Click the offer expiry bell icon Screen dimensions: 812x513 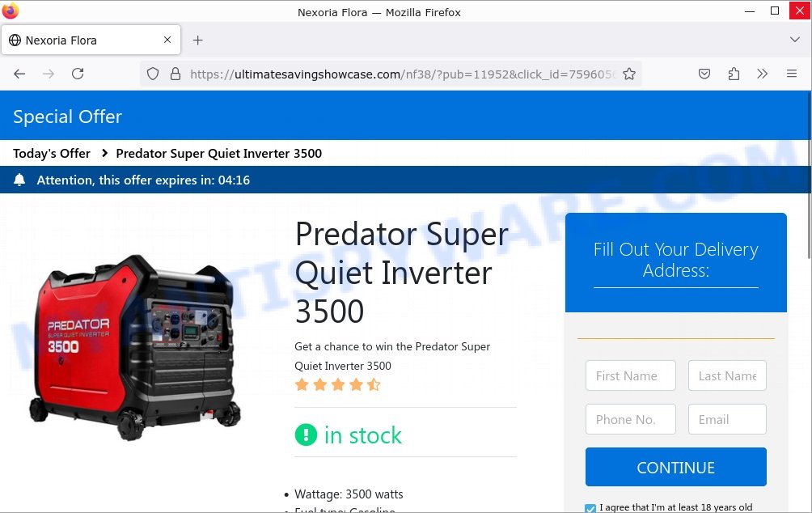(x=19, y=180)
